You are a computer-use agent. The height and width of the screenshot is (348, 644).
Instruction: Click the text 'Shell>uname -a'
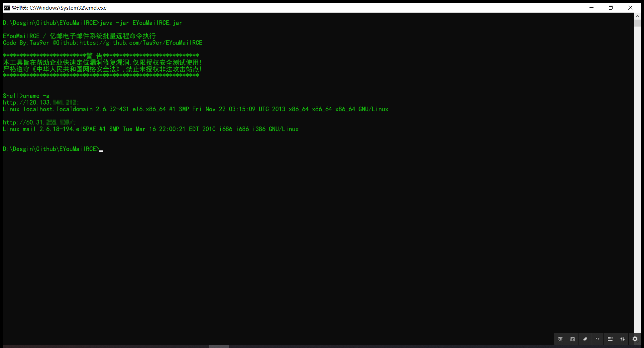26,96
